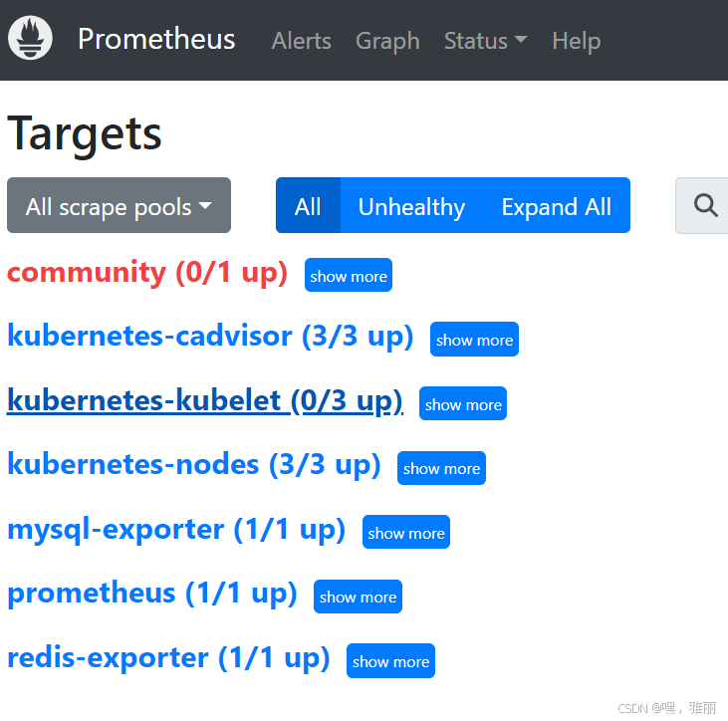Toggle Expand All target pools
Screen dimensions: 728x721
pos(557,205)
